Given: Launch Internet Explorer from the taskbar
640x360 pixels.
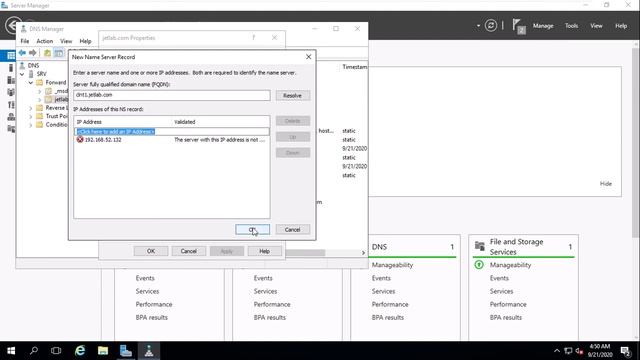Looking at the screenshot, I should (80, 351).
